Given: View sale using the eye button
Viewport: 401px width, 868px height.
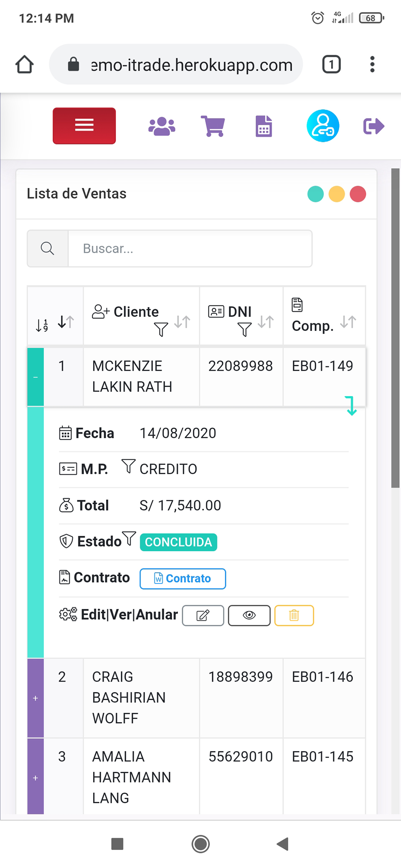Looking at the screenshot, I should tap(249, 616).
